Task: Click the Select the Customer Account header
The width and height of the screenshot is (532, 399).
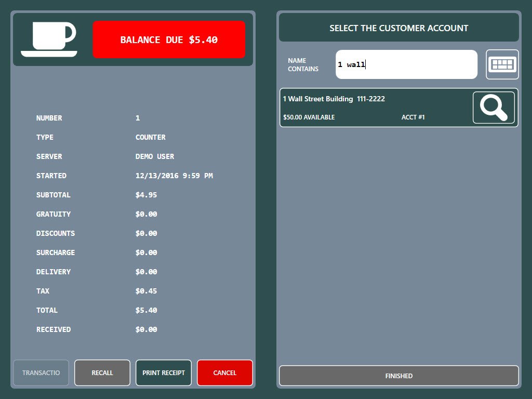Action: click(x=398, y=28)
